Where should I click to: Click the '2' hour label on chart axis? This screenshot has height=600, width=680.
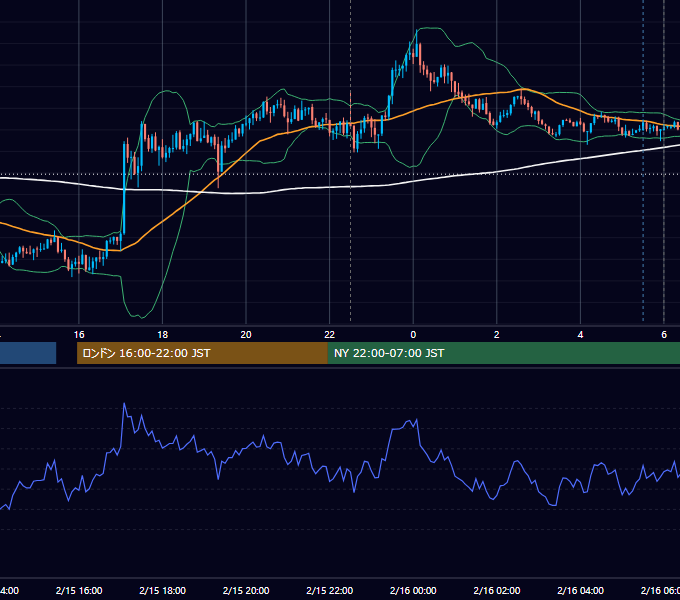point(497,335)
